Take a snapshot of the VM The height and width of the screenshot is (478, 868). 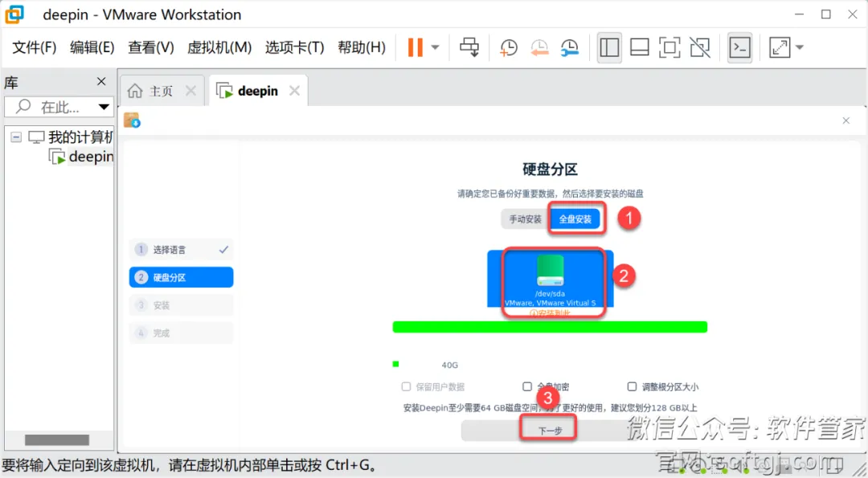(508, 47)
